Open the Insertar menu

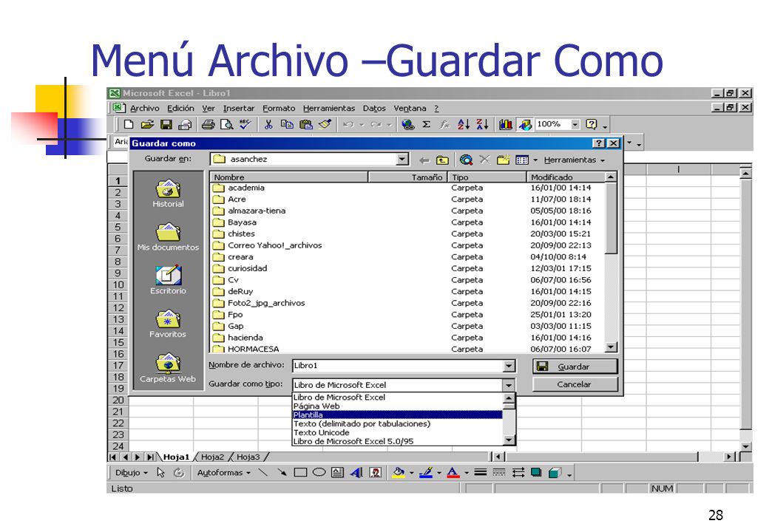click(x=238, y=109)
